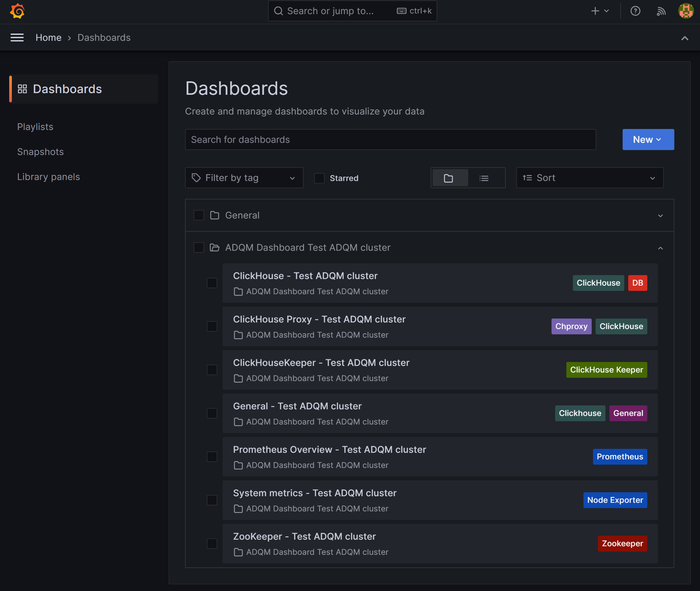The height and width of the screenshot is (591, 700).
Task: Click the Grafana logo icon
Action: click(x=17, y=11)
